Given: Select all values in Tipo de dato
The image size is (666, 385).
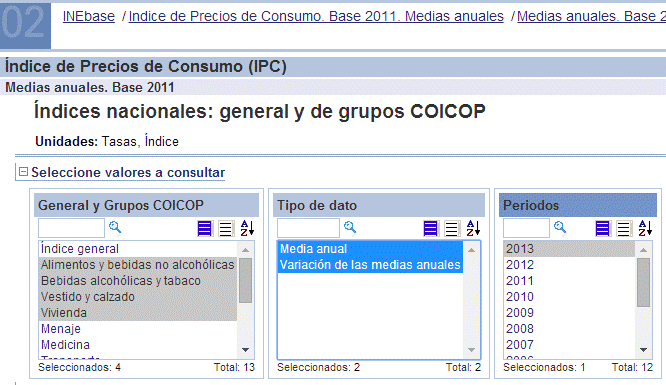Looking at the screenshot, I should click(431, 229).
